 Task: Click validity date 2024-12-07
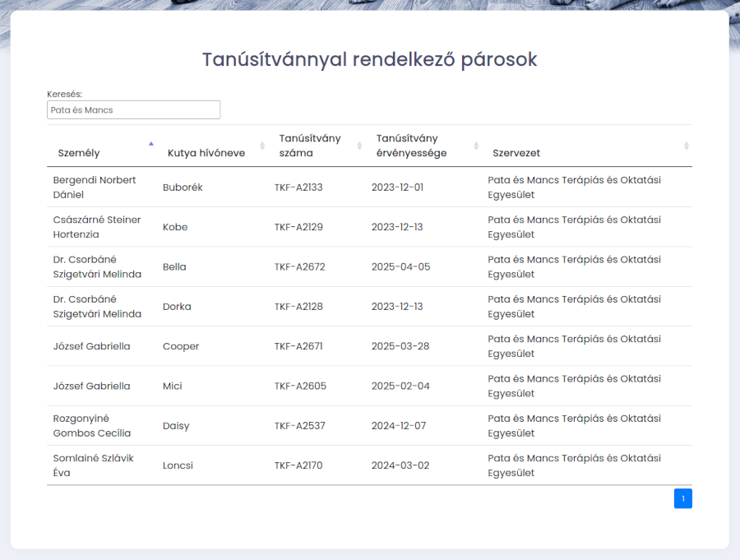(399, 426)
